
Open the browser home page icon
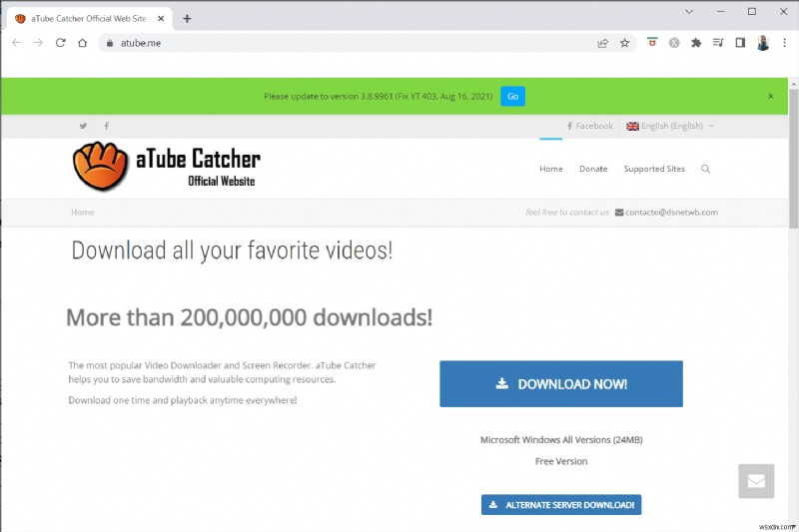point(83,43)
